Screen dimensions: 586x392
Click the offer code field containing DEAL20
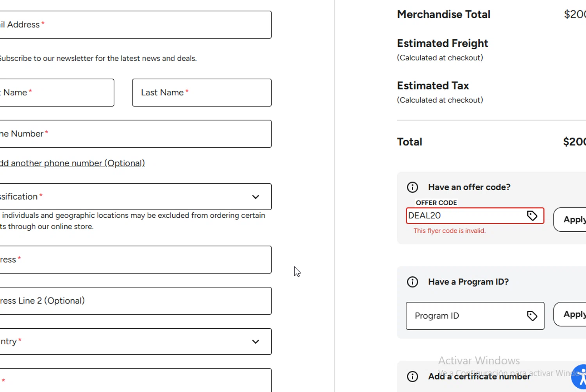pyautogui.click(x=465, y=216)
